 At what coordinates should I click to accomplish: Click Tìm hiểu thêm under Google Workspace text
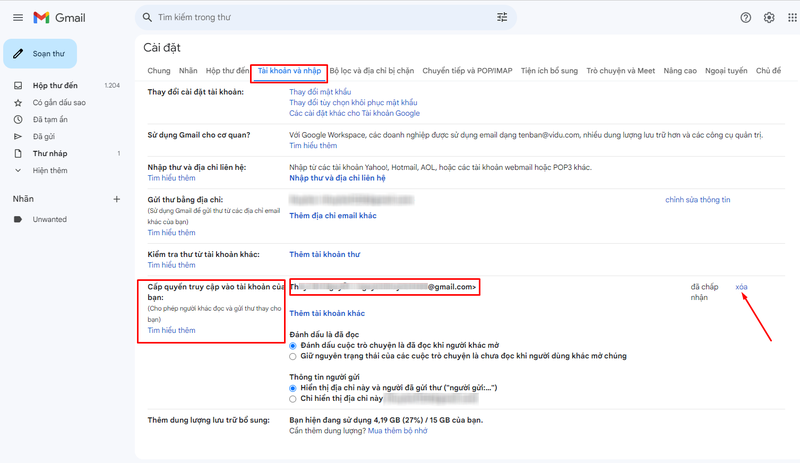click(x=313, y=145)
